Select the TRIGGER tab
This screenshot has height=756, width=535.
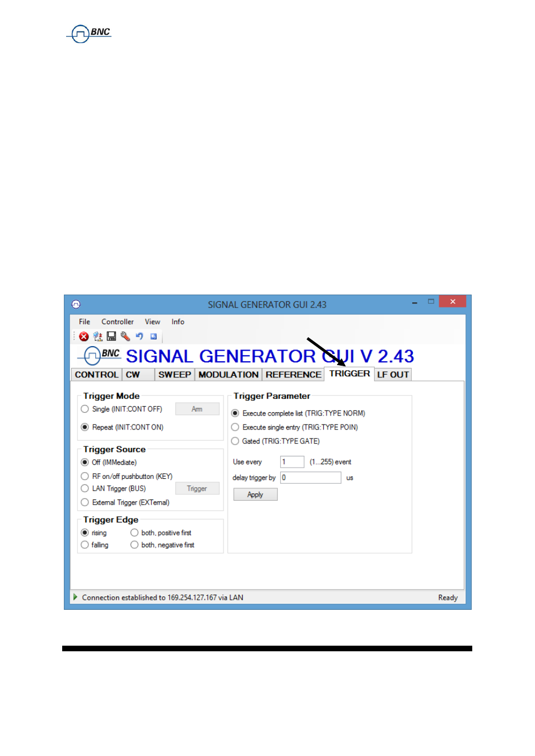tap(350, 374)
